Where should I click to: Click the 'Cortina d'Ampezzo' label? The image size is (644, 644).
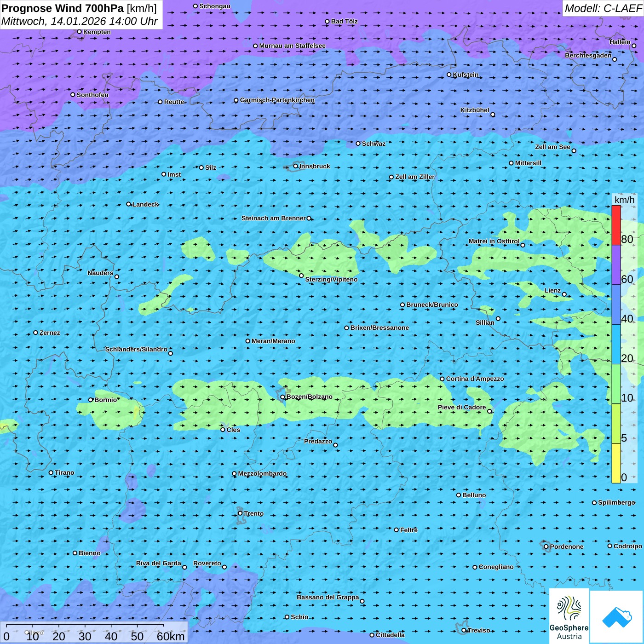(475, 379)
